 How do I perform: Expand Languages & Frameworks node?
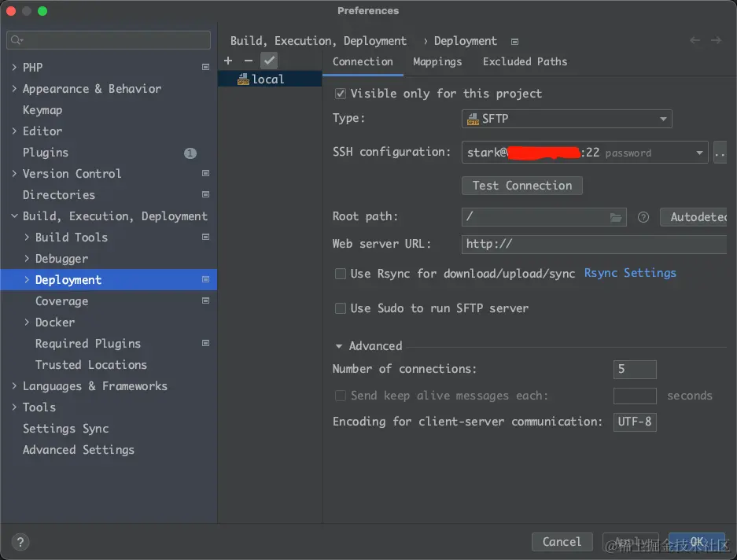click(x=14, y=385)
